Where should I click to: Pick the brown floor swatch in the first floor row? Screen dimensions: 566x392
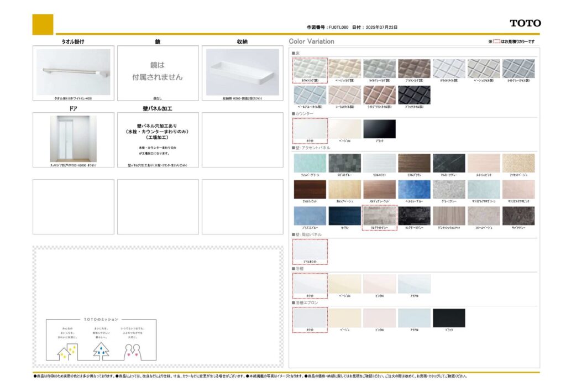pyautogui.click(x=414, y=69)
